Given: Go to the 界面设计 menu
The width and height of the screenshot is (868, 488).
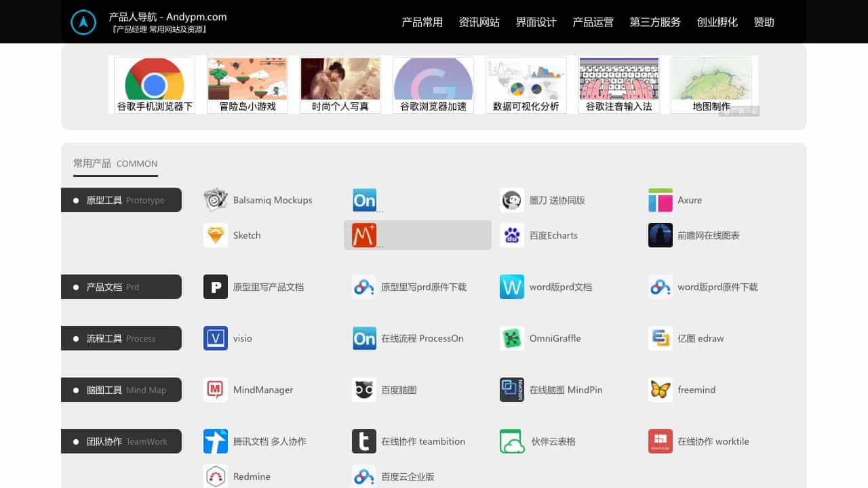Looking at the screenshot, I should [536, 22].
